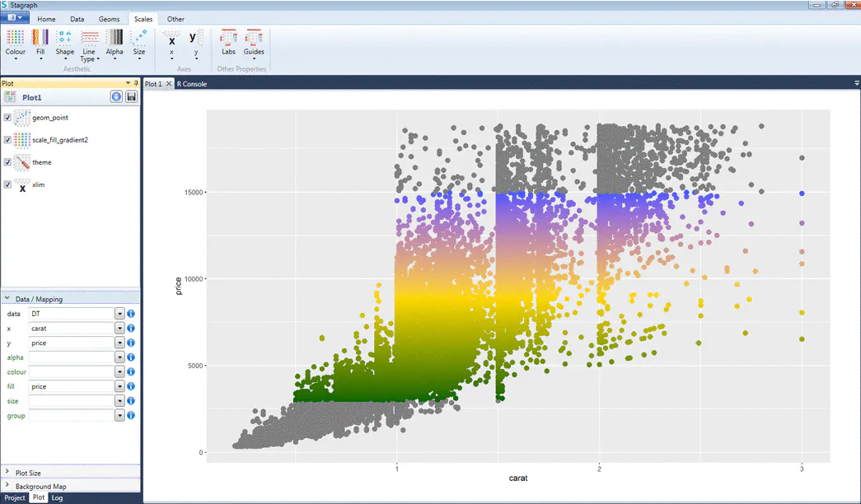Image resolution: width=861 pixels, height=504 pixels.
Task: Open the data dropdown showing DT
Action: (119, 314)
